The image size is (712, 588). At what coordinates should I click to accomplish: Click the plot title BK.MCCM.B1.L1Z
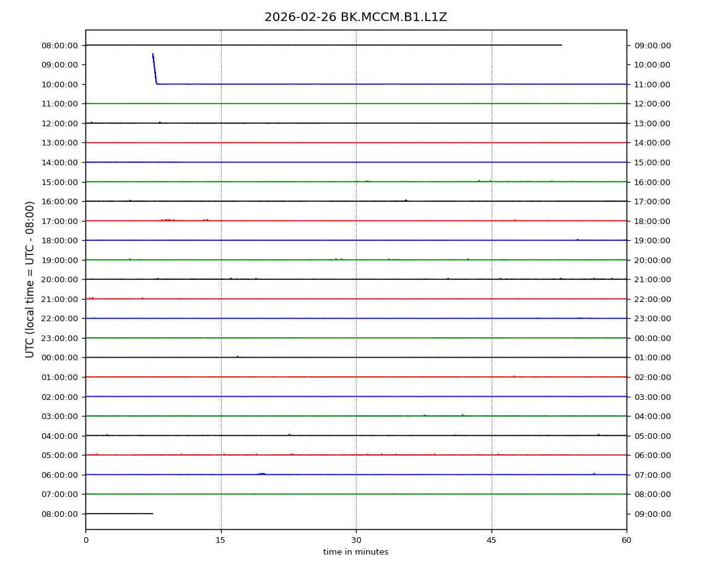(x=355, y=17)
